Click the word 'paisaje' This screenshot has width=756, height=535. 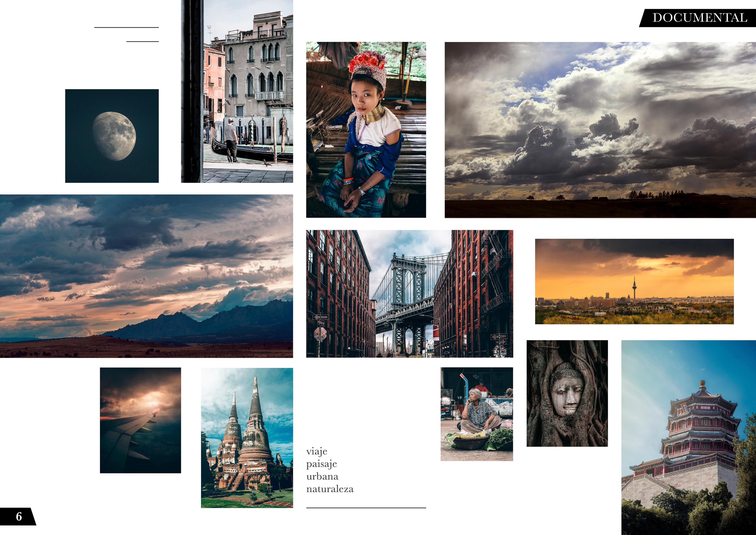click(x=322, y=464)
